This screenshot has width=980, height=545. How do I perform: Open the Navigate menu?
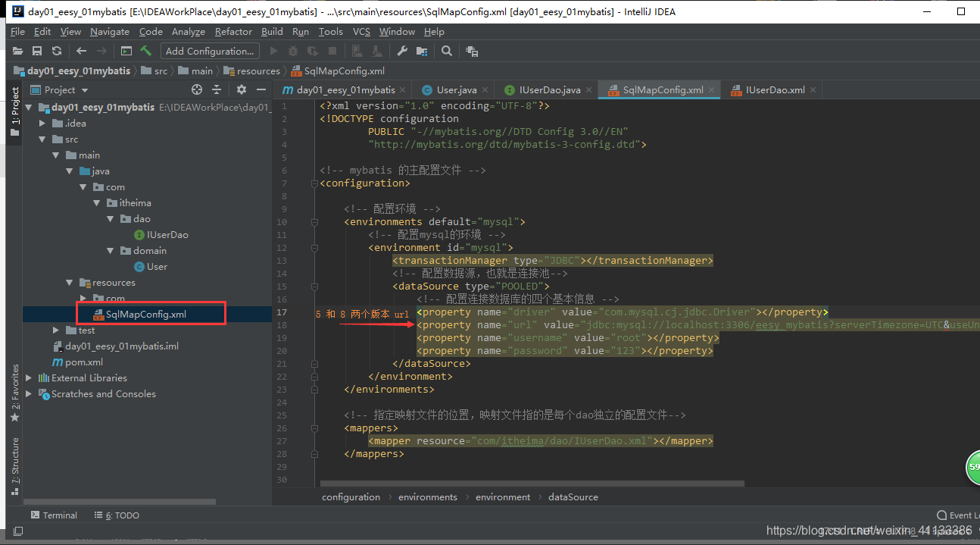[x=110, y=32]
